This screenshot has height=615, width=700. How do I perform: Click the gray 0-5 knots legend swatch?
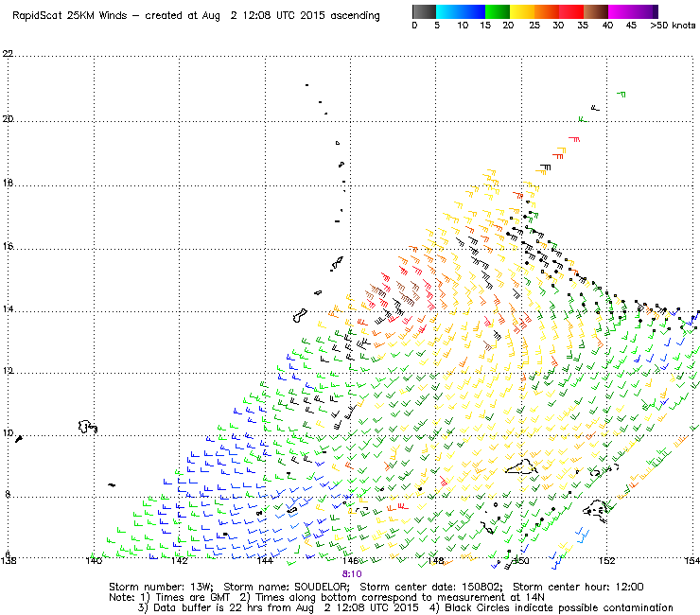[x=424, y=11]
